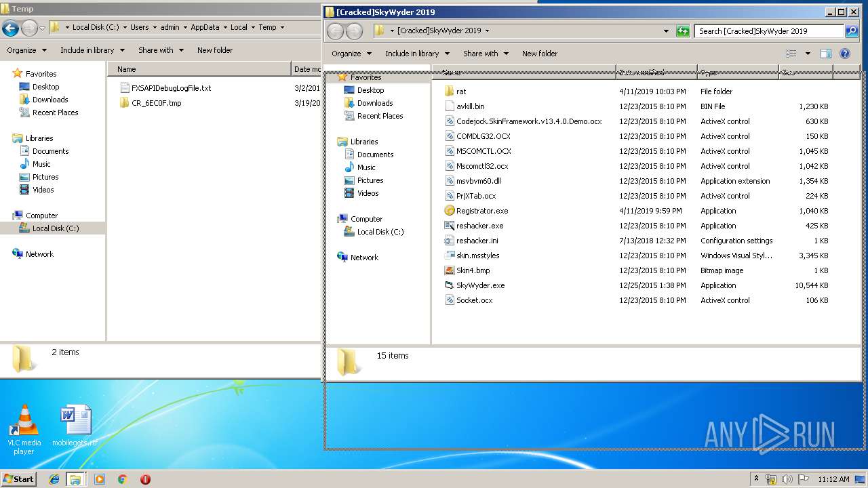Select the SkyWyder.exe application icon
This screenshot has width=868, height=488.
(x=449, y=285)
